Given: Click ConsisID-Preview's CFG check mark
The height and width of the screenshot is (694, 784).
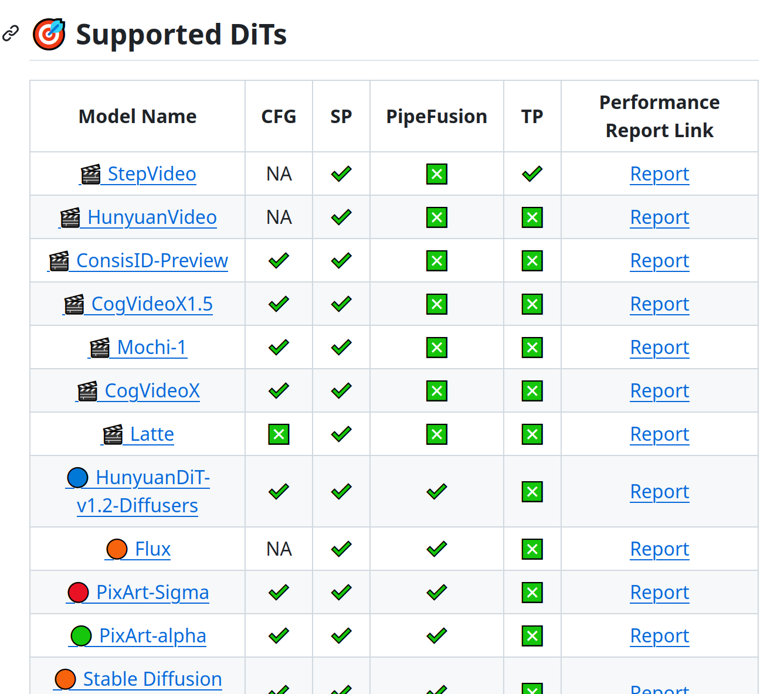Looking at the screenshot, I should [279, 261].
